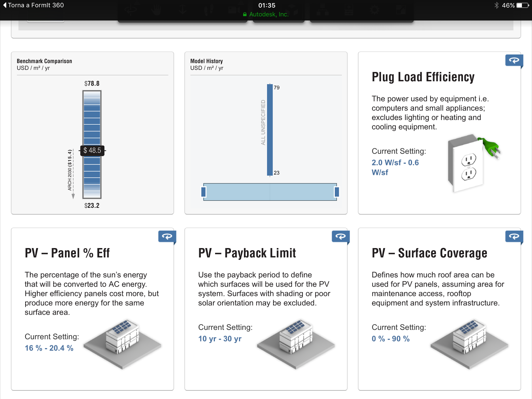Click the image adjustment icon at toolbar right
Image resolution: width=532 pixels, height=399 pixels.
coord(400,10)
